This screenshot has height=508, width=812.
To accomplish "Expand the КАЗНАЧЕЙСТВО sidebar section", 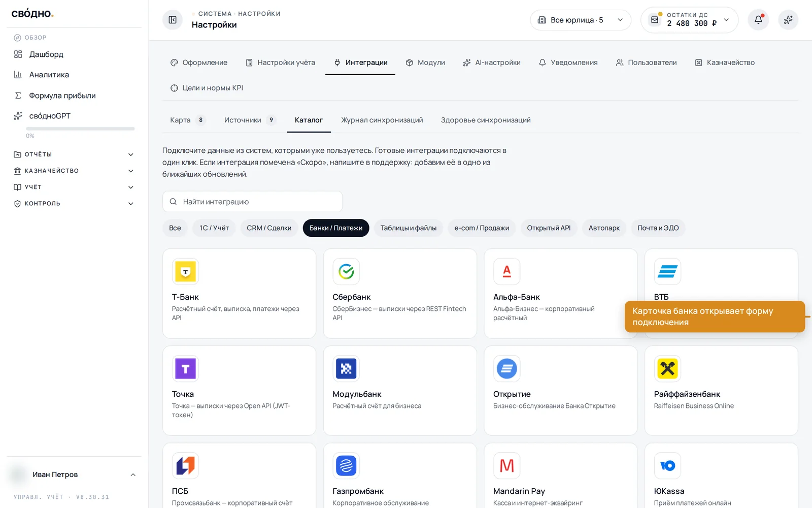I will (x=74, y=171).
